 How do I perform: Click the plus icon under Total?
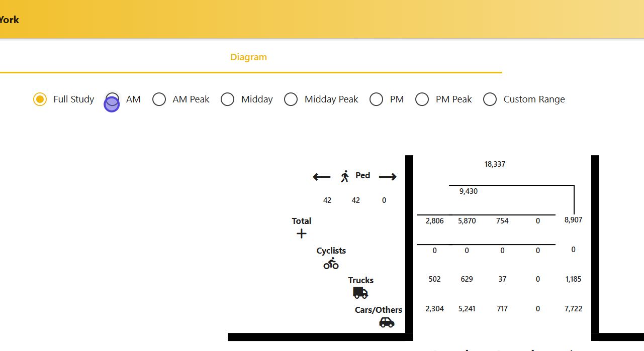pos(301,233)
